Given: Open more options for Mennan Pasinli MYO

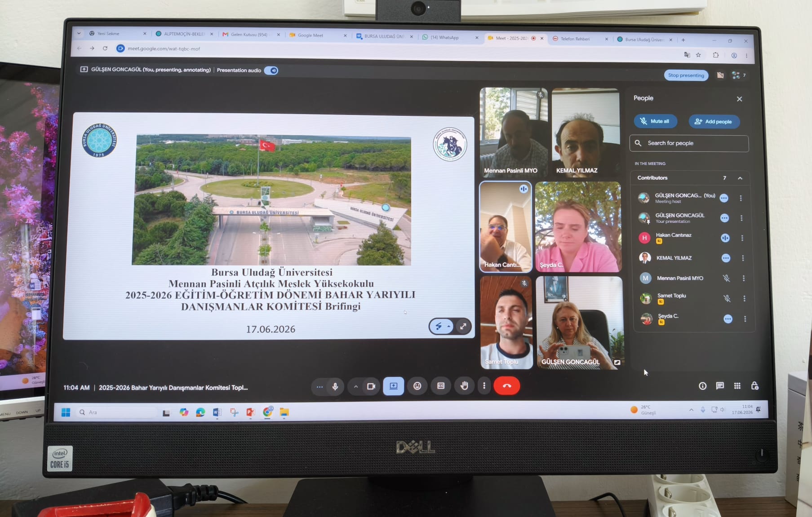Looking at the screenshot, I should tap(744, 278).
